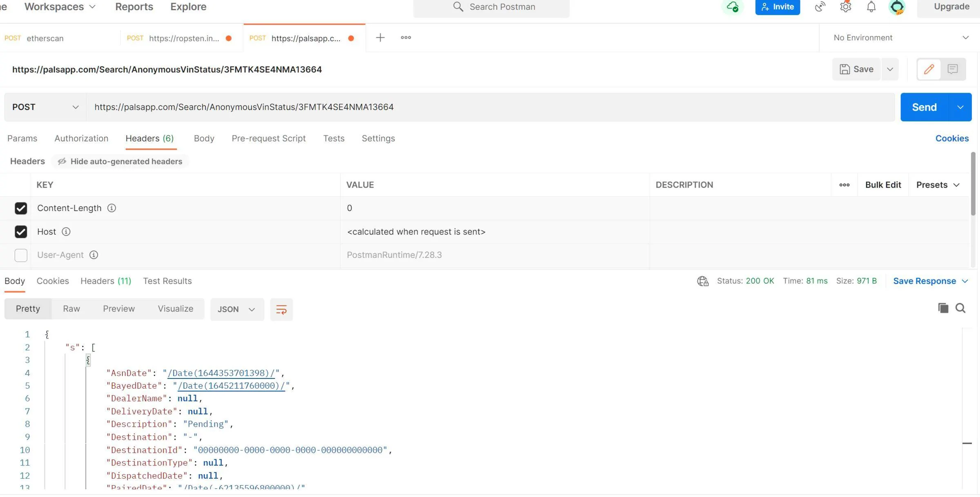Search within response body
The image size is (980, 497).
(960, 308)
